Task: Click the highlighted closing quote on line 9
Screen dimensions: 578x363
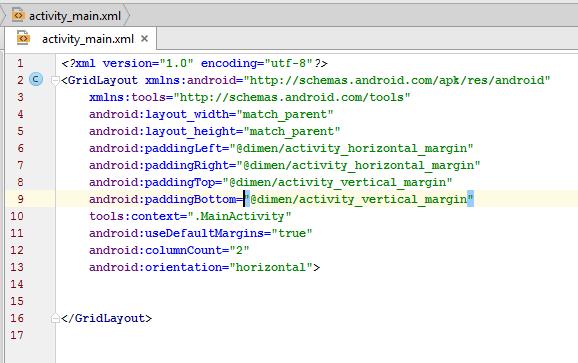Action: coord(470,199)
